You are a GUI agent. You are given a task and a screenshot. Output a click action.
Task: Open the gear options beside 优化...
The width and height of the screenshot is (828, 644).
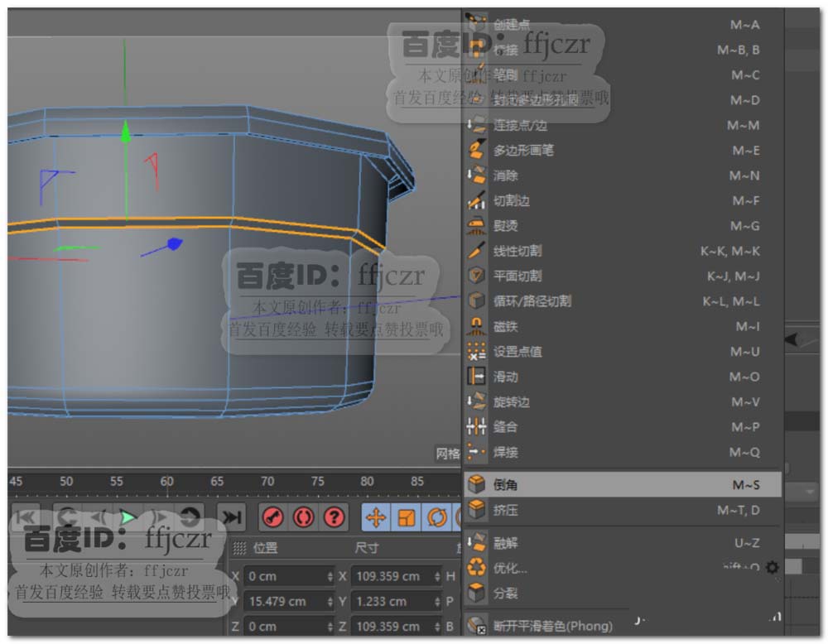click(772, 568)
